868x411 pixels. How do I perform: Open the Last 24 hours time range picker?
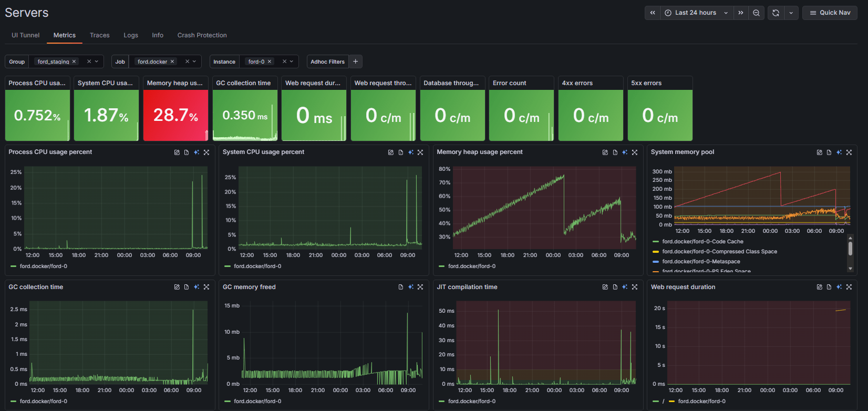[696, 13]
